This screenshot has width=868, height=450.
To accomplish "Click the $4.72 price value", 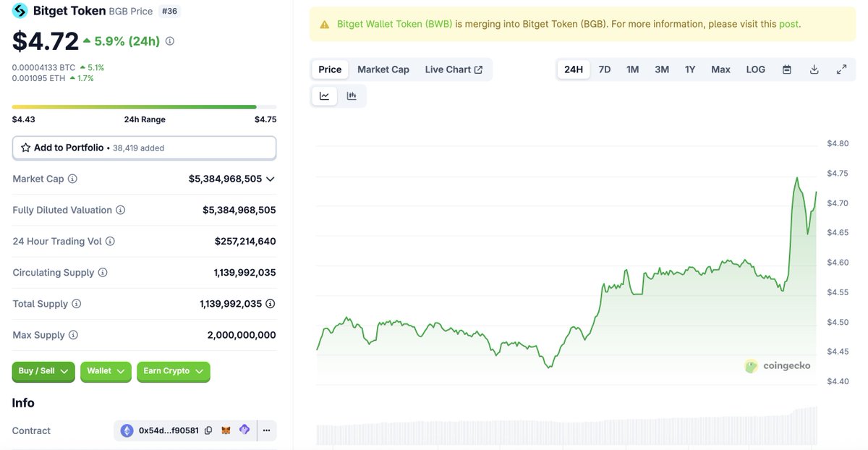I will [46, 41].
